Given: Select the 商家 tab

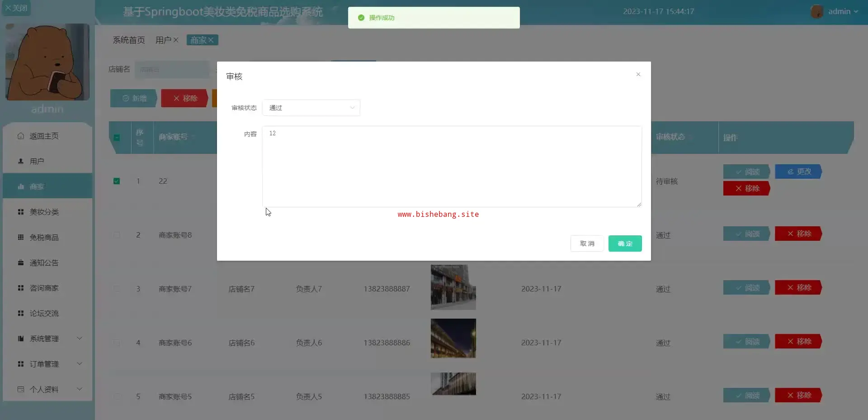Looking at the screenshot, I should pos(198,40).
